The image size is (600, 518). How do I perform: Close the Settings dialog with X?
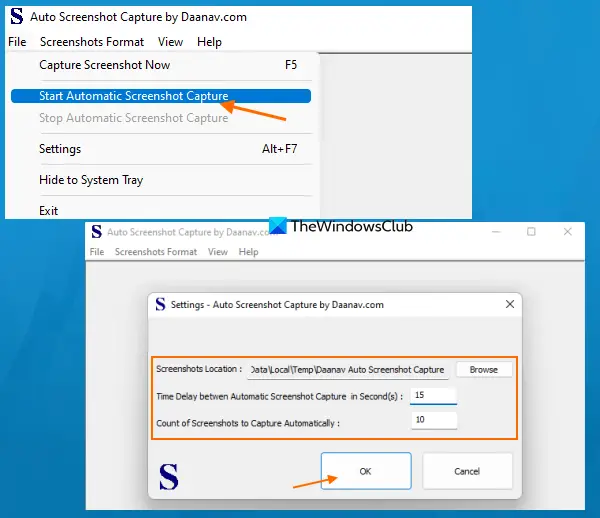click(x=510, y=304)
